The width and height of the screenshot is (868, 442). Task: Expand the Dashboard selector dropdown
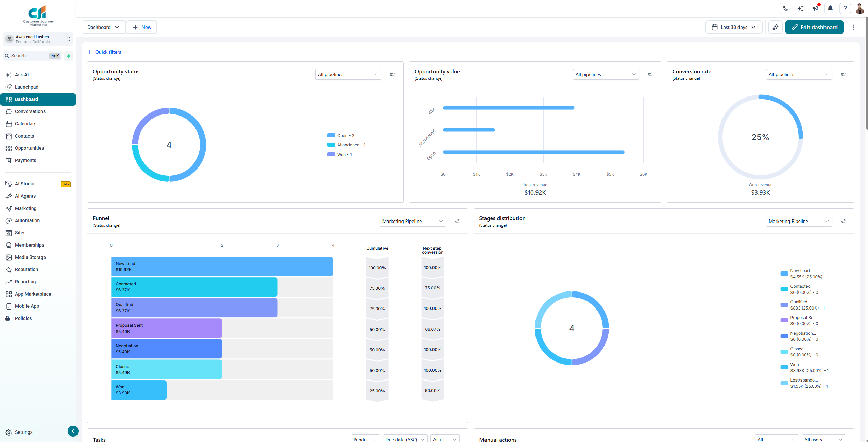pyautogui.click(x=103, y=27)
